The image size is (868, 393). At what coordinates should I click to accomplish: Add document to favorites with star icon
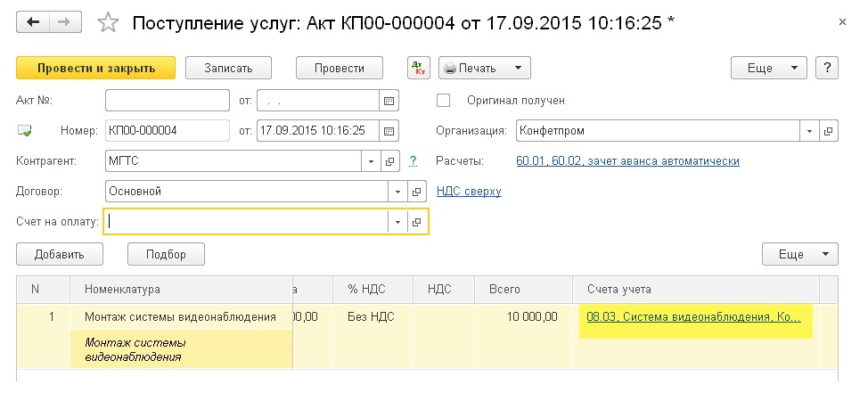[x=108, y=22]
